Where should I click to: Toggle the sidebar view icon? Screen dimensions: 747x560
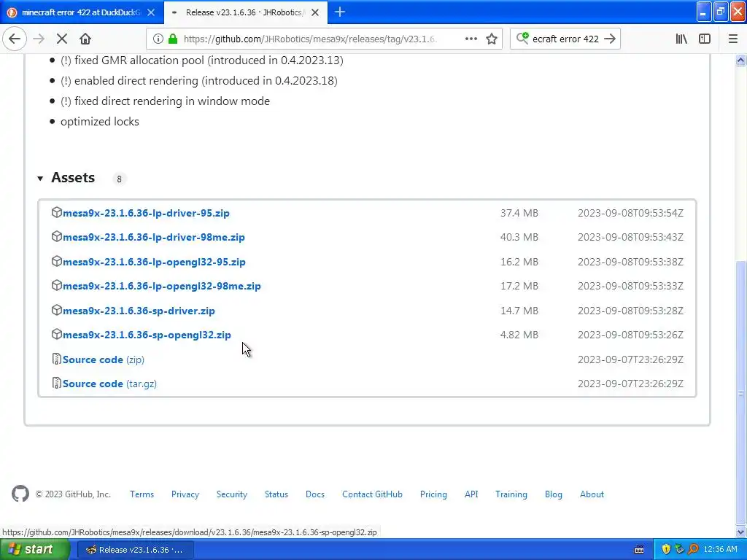(x=705, y=39)
